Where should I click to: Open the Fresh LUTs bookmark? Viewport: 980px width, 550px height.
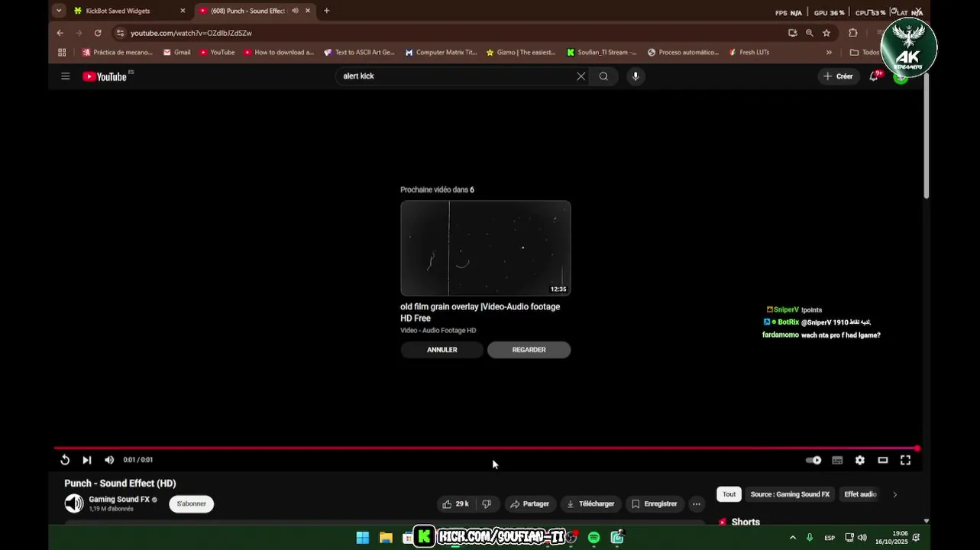(749, 53)
